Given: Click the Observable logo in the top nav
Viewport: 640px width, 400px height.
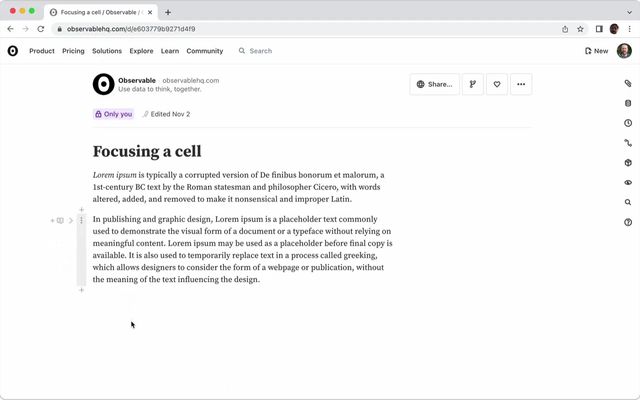Looking at the screenshot, I should [13, 51].
